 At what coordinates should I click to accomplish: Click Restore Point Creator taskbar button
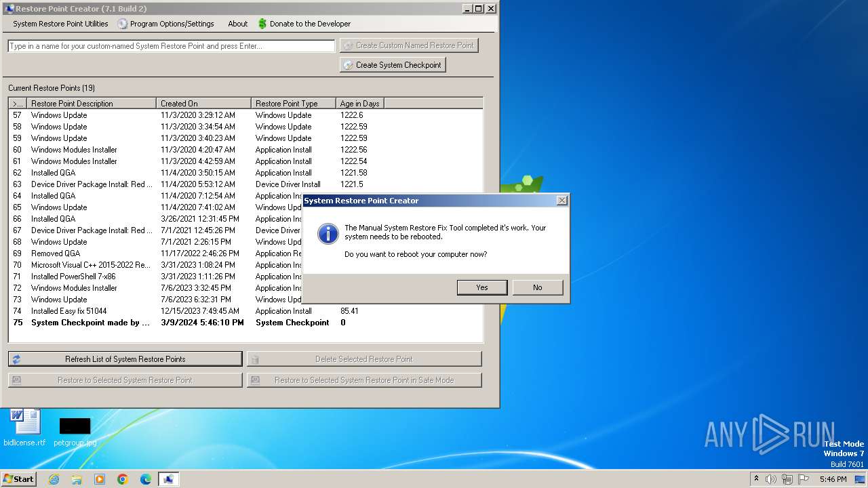[169, 479]
